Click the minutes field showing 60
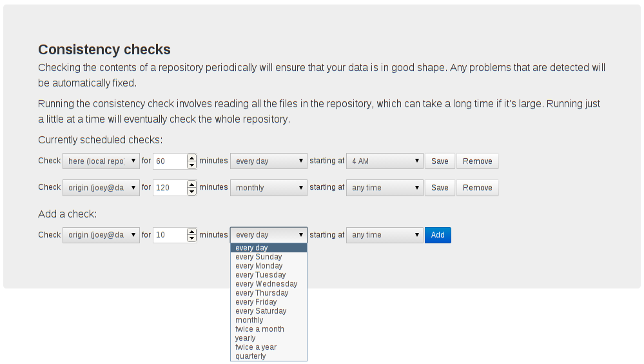 coord(170,161)
